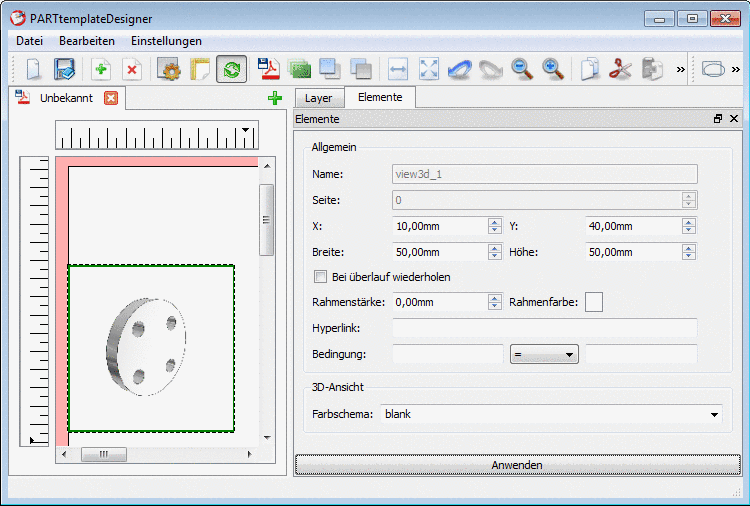Select the 3D view element in canvas
The image size is (750, 506).
click(151, 348)
